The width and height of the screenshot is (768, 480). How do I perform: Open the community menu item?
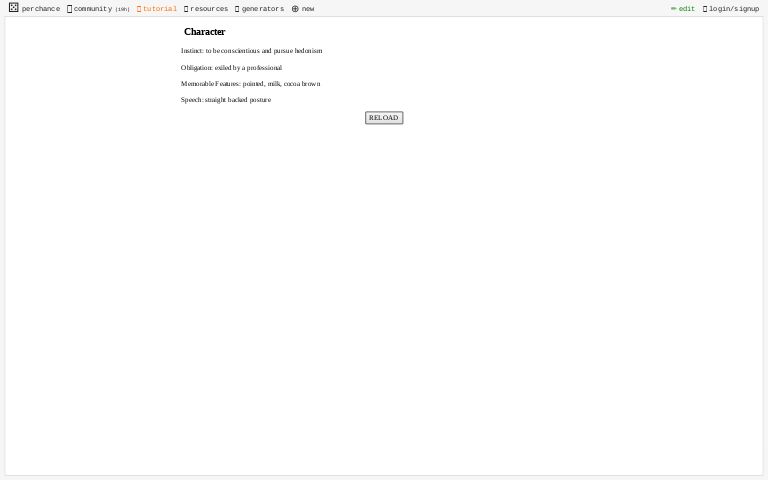pyautogui.click(x=92, y=9)
